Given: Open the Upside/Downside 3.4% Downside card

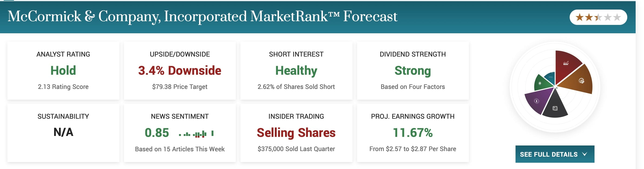Looking at the screenshot, I should 180,71.
